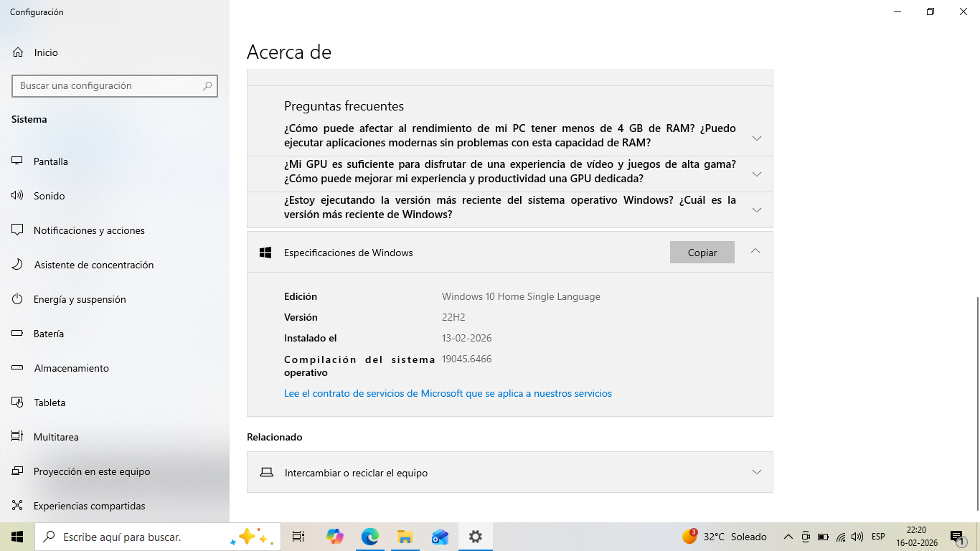
Task: Select Notificaciones y acciones
Action: pos(89,230)
